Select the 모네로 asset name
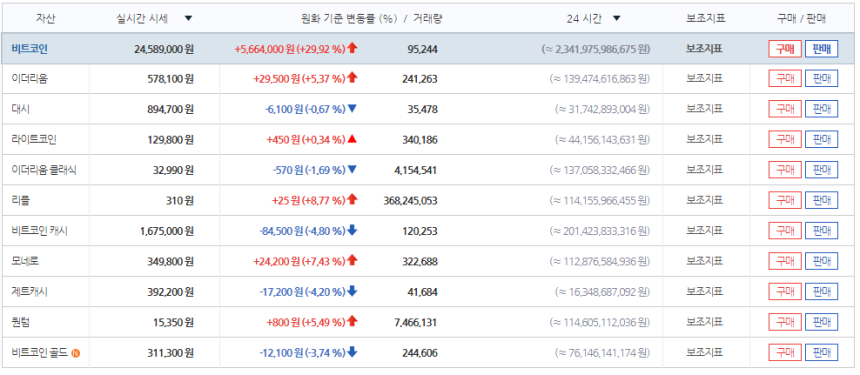This screenshot has height=375, width=860. point(25,262)
